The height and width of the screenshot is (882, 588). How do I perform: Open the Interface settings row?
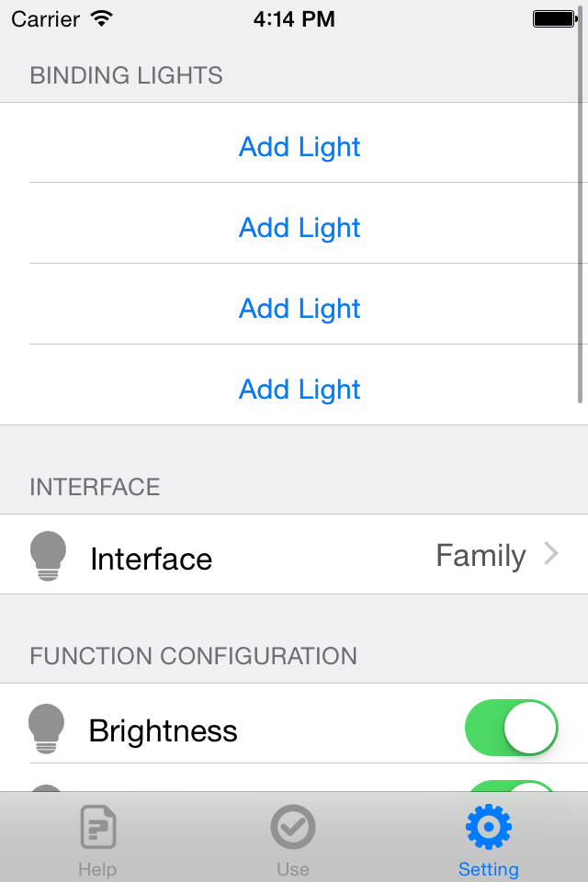[294, 554]
